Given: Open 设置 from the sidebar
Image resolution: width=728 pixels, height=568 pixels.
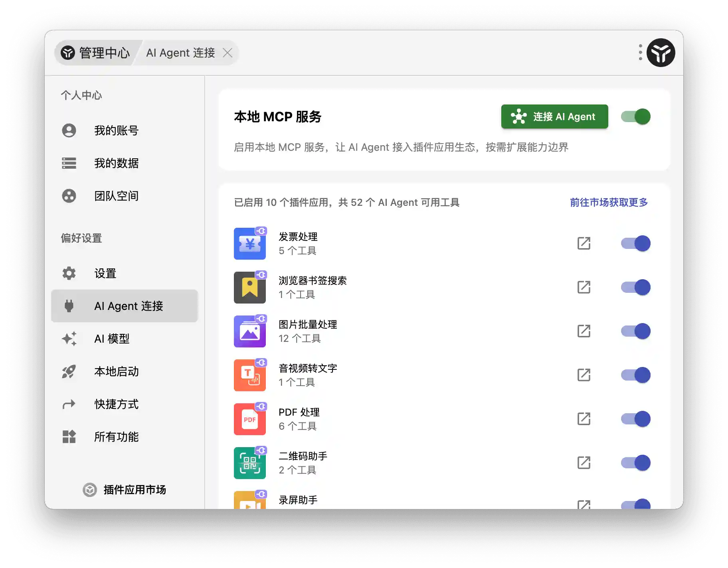Looking at the screenshot, I should click(105, 273).
